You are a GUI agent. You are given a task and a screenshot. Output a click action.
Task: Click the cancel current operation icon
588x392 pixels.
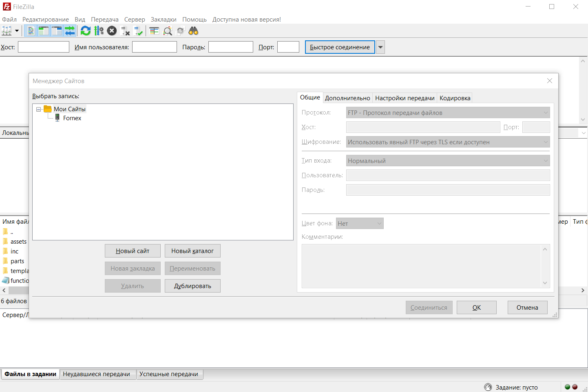coord(112,31)
